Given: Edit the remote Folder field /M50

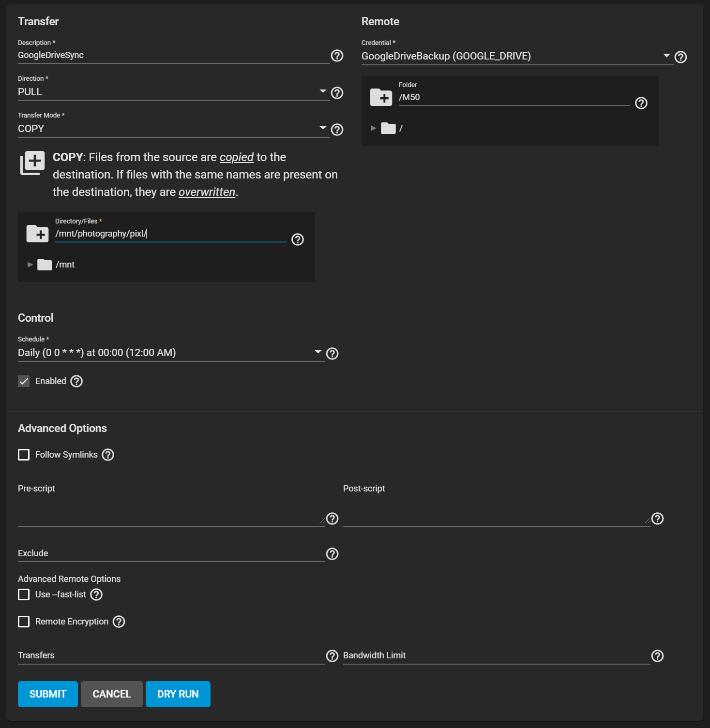Looking at the screenshot, I should click(514, 97).
